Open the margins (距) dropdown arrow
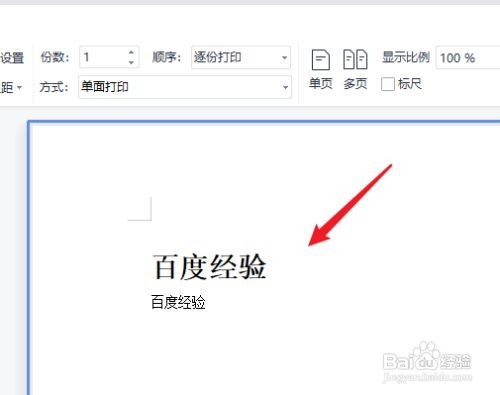The image size is (500, 395). click(19, 87)
